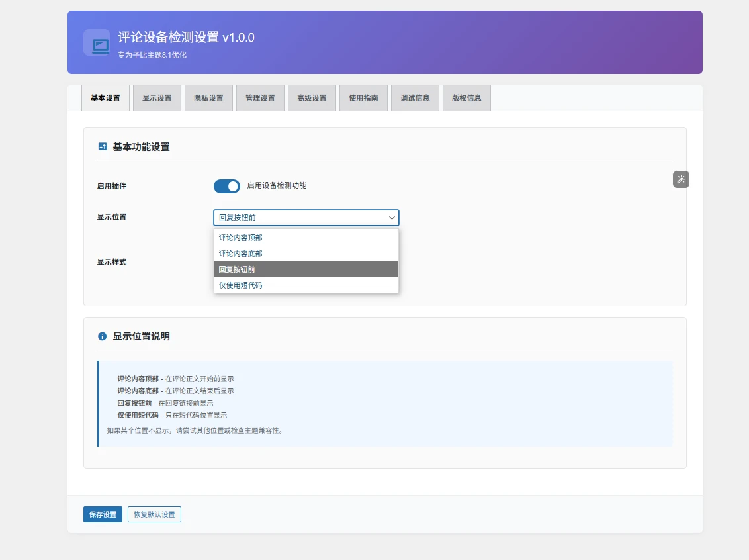Switch to the 调试信息 tab
Viewport: 749px width, 560px height.
click(415, 98)
